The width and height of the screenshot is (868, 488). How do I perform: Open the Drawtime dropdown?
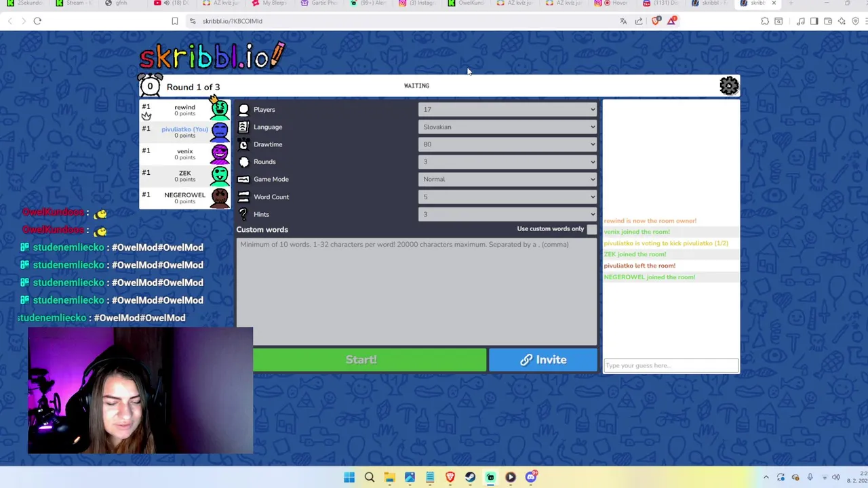pyautogui.click(x=508, y=144)
